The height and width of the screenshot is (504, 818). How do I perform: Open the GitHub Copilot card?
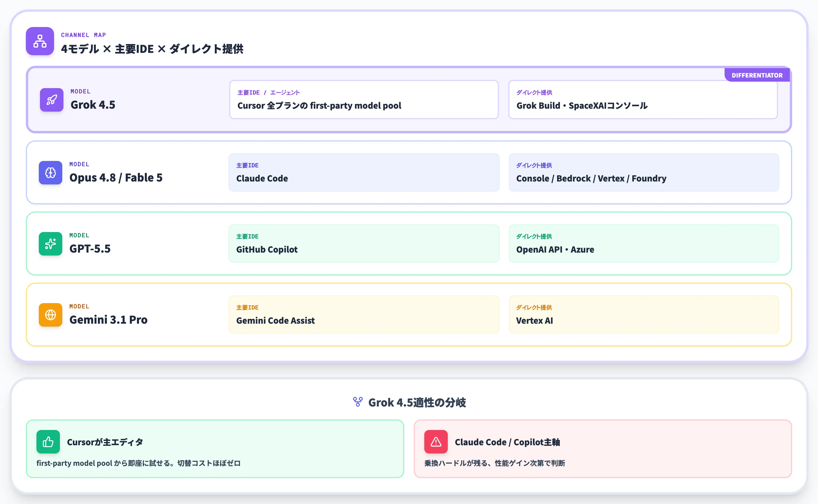coord(364,243)
